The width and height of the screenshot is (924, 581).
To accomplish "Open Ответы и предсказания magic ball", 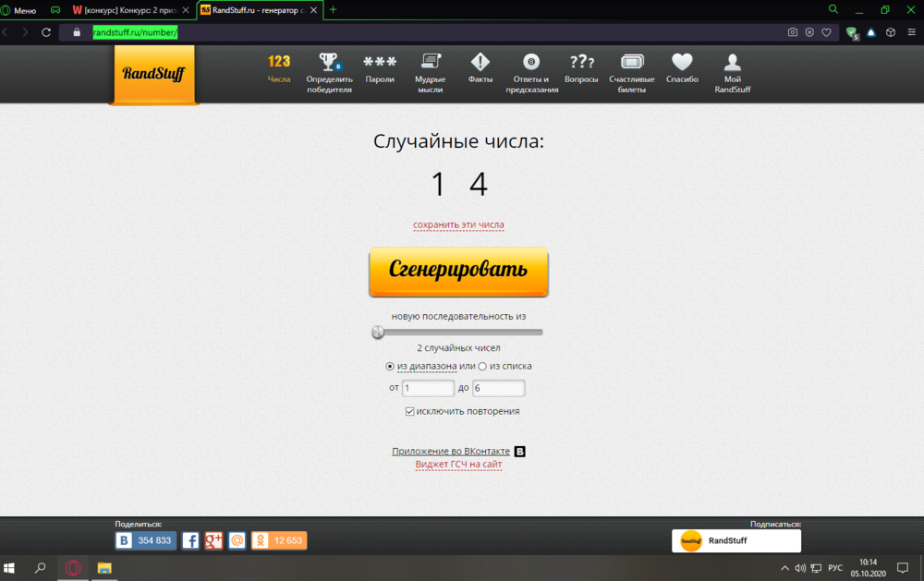I will [x=531, y=63].
